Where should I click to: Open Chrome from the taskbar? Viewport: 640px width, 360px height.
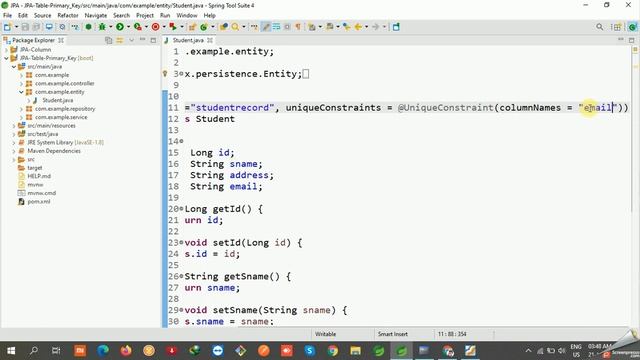pos(333,351)
